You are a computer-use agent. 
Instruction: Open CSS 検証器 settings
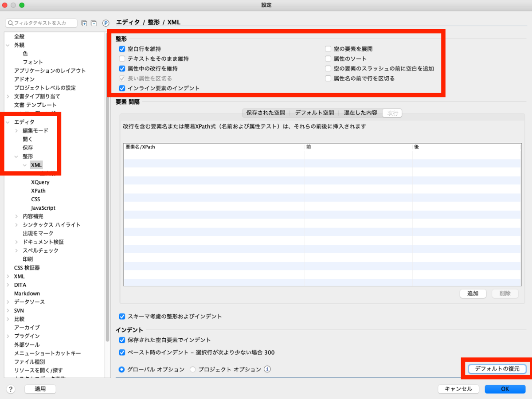pos(27,268)
